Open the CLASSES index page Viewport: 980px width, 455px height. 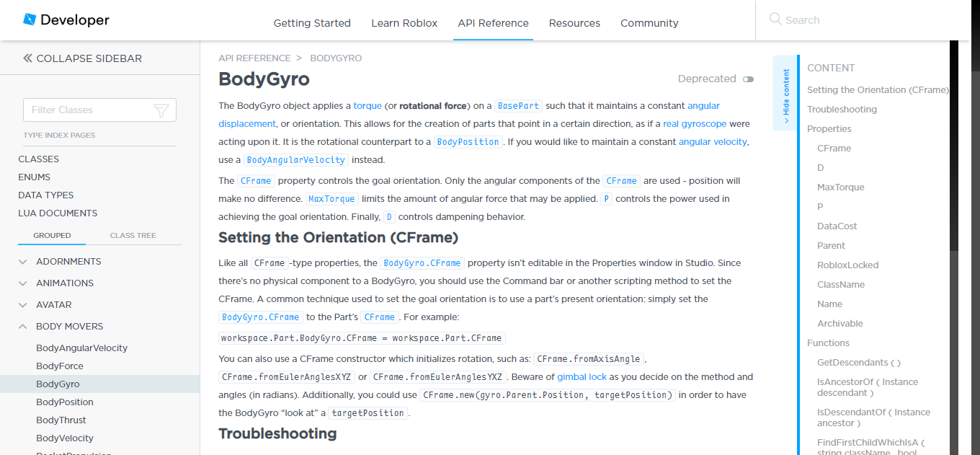pyautogui.click(x=39, y=159)
